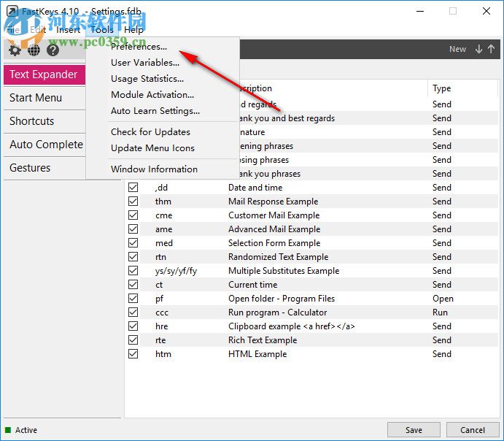Open Auto Learn Settings
The width and height of the screenshot is (504, 441).
click(x=155, y=111)
